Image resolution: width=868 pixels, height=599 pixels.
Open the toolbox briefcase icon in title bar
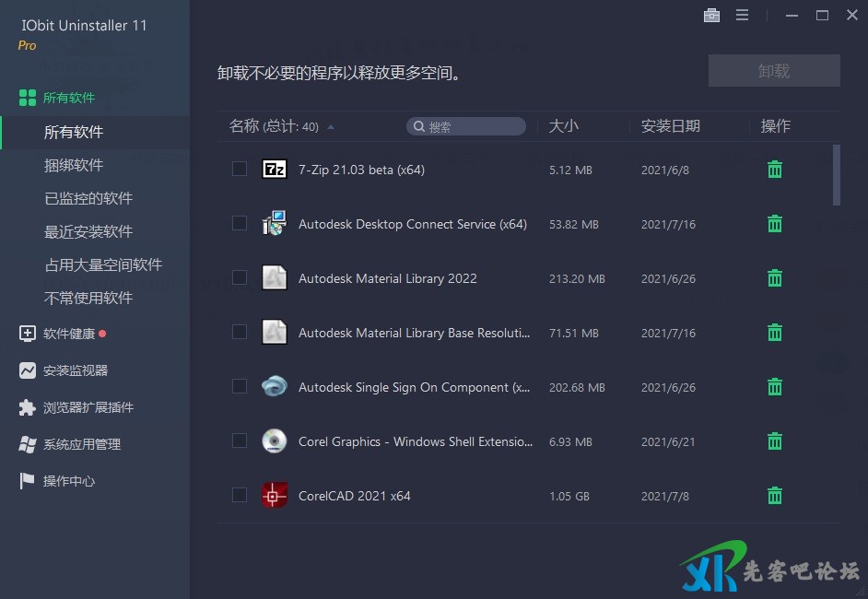click(711, 15)
